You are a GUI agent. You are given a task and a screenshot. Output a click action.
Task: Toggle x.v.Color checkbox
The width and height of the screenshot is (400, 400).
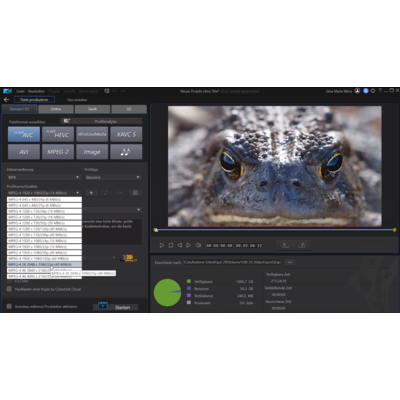pos(9,282)
